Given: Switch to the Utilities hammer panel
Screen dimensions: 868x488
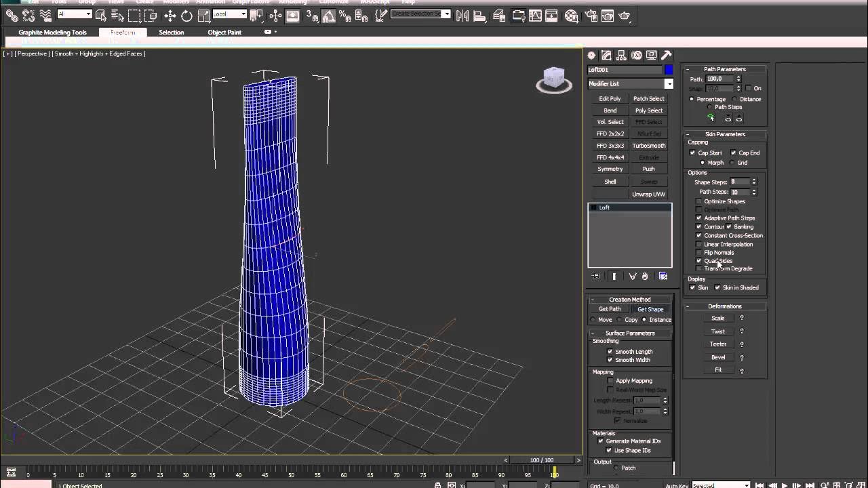Looking at the screenshot, I should coord(667,56).
